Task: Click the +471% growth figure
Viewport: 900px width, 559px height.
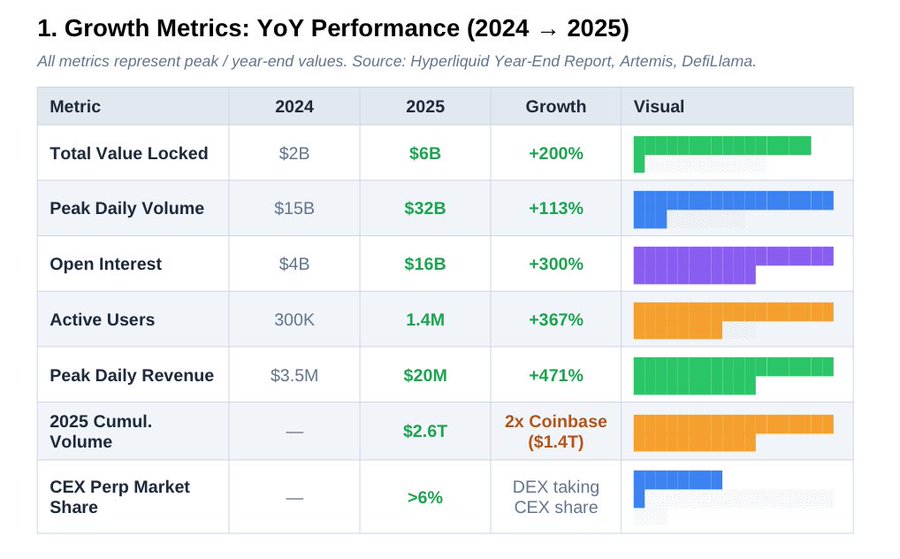Action: click(556, 375)
